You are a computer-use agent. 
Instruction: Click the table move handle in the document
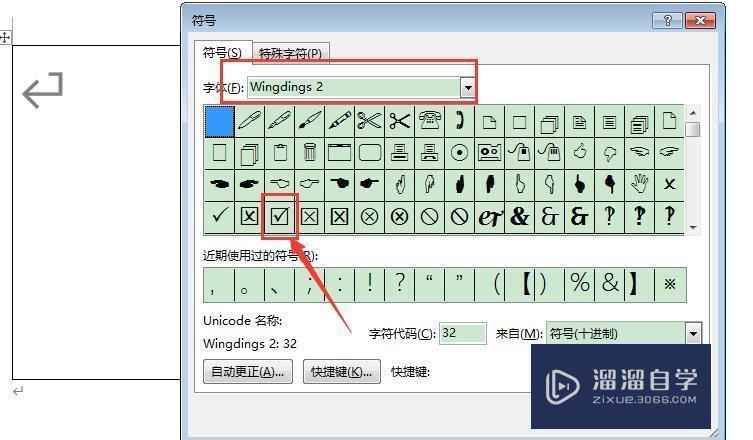tap(5, 37)
